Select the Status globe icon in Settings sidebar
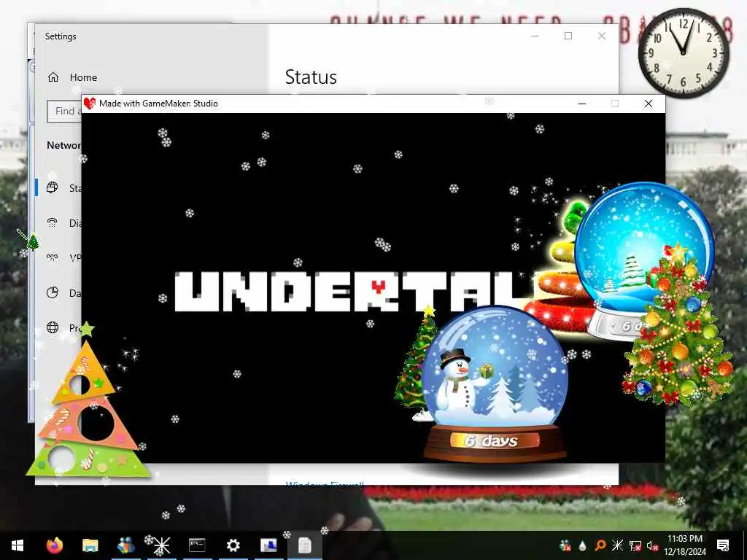The height and width of the screenshot is (560, 747). [x=53, y=187]
